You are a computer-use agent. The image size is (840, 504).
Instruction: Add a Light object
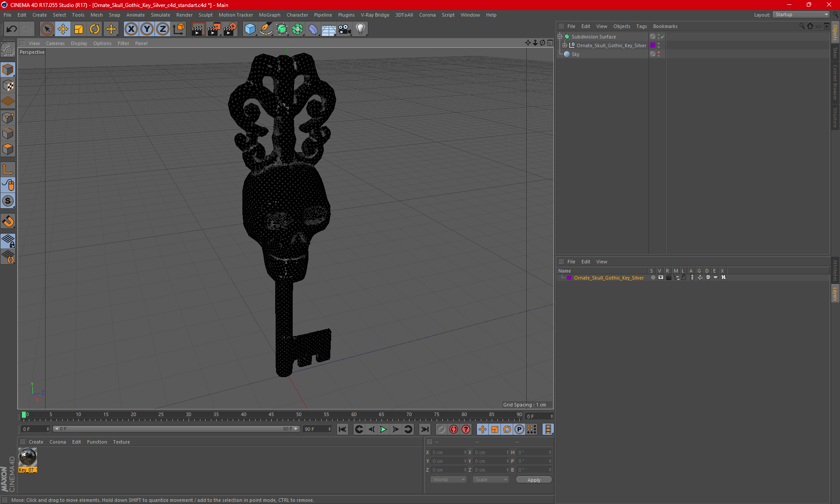[x=360, y=29]
